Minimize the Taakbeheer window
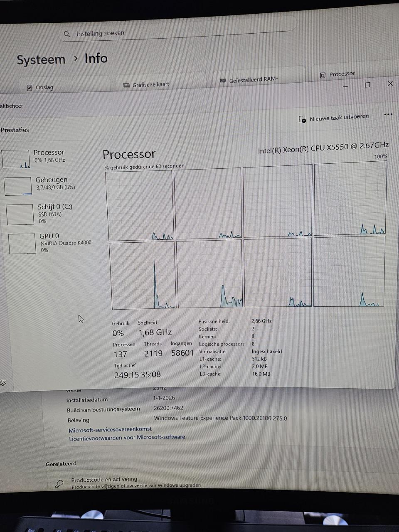Image resolution: width=399 pixels, height=532 pixels. (345, 86)
